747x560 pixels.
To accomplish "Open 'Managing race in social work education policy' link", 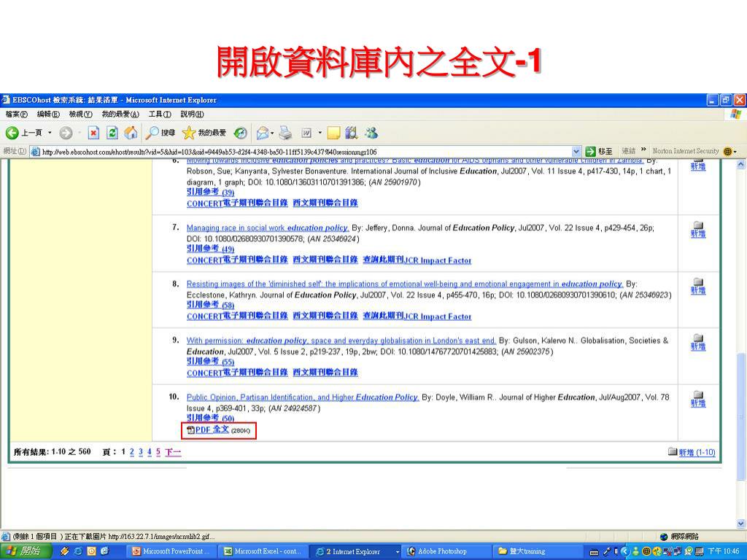I will coord(268,228).
